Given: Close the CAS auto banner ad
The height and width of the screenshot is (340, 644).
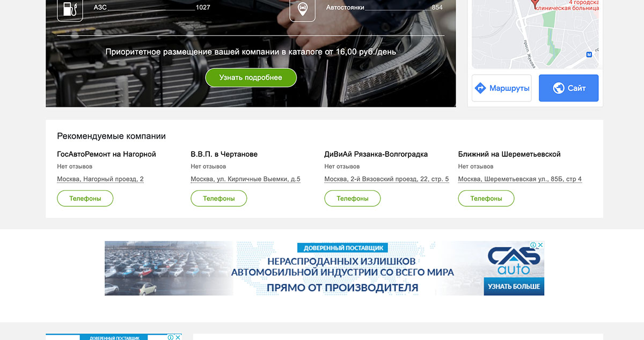Looking at the screenshot, I should (x=541, y=245).
